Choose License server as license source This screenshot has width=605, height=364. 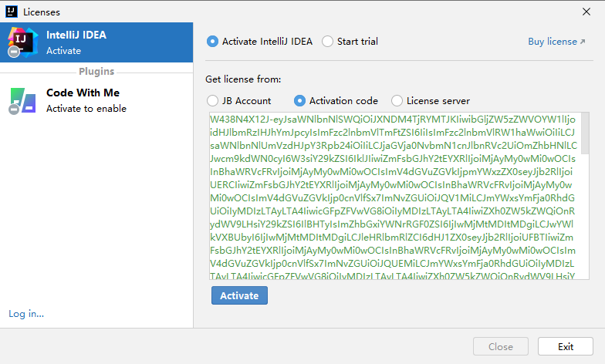[x=397, y=100]
